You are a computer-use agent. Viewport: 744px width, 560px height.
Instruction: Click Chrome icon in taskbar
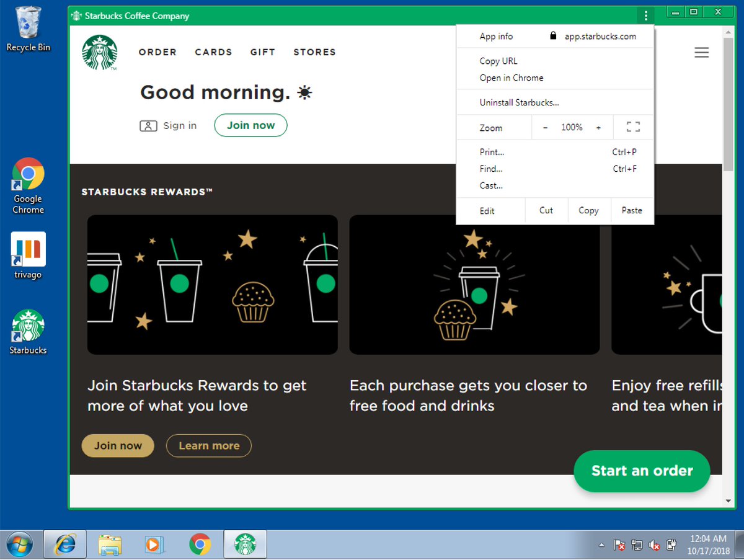[200, 544]
